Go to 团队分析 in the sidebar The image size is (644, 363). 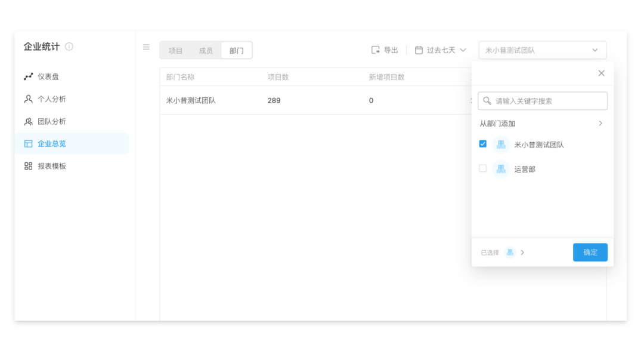click(52, 121)
